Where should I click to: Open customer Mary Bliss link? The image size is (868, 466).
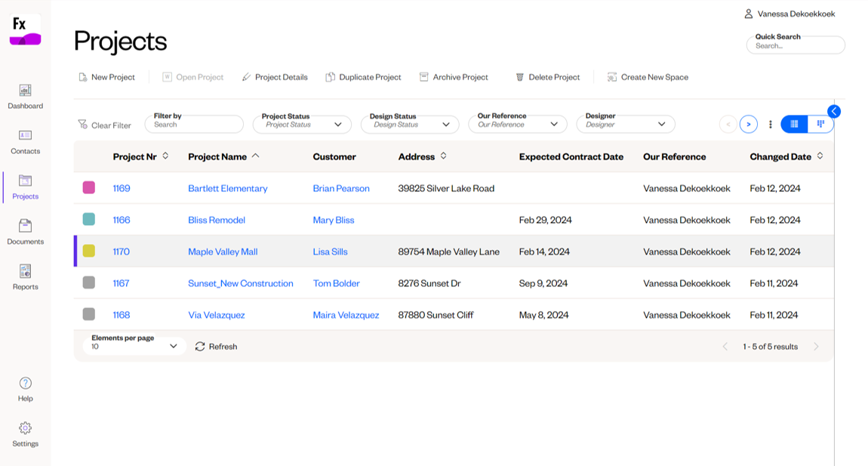[x=334, y=220]
